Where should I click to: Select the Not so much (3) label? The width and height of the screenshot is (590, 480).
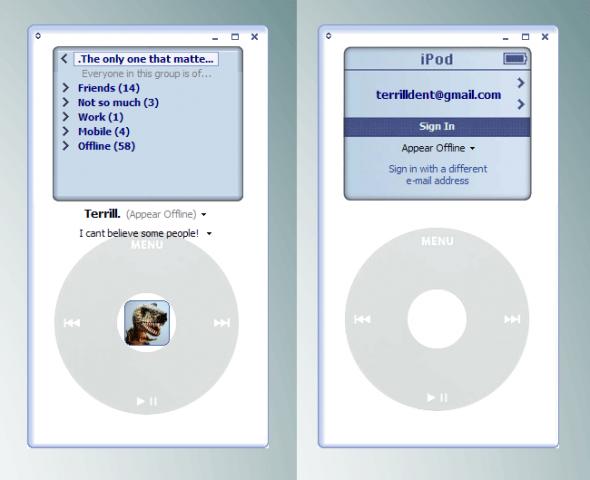click(118, 102)
